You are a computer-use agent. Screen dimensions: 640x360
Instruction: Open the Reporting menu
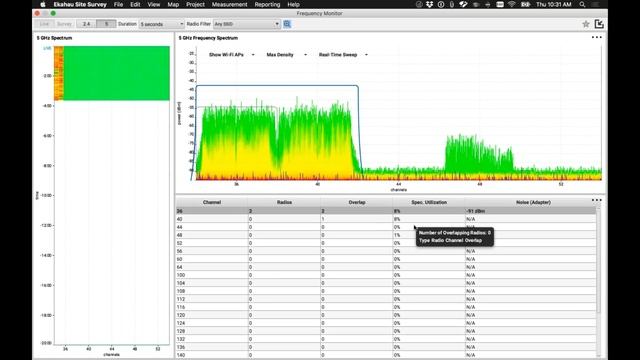point(267,4)
